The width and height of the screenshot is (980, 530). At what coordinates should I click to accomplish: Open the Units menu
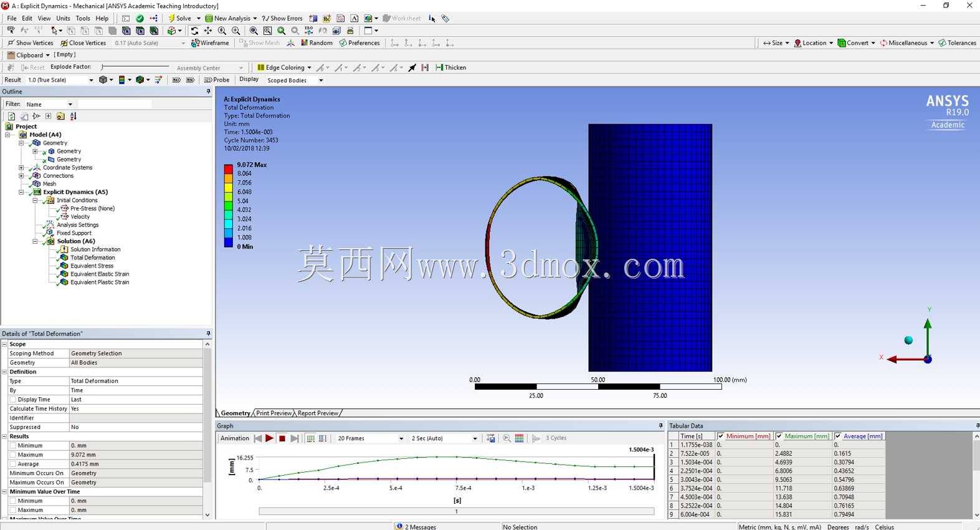click(63, 19)
